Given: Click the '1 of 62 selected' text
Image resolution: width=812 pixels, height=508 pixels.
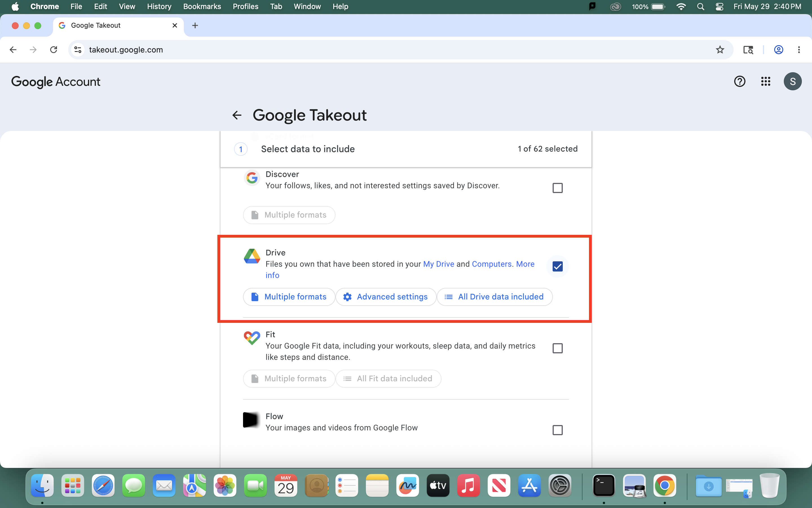Looking at the screenshot, I should coord(548,149).
